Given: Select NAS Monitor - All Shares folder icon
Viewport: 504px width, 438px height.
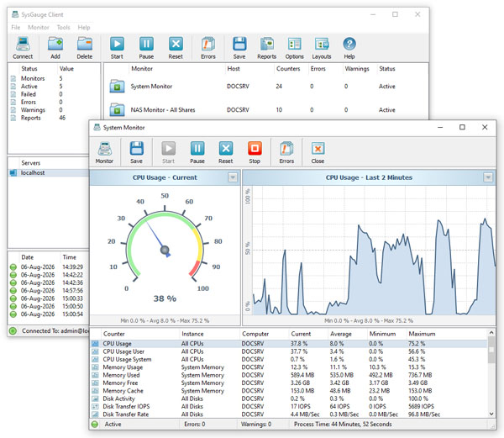Looking at the screenshot, I should [117, 109].
